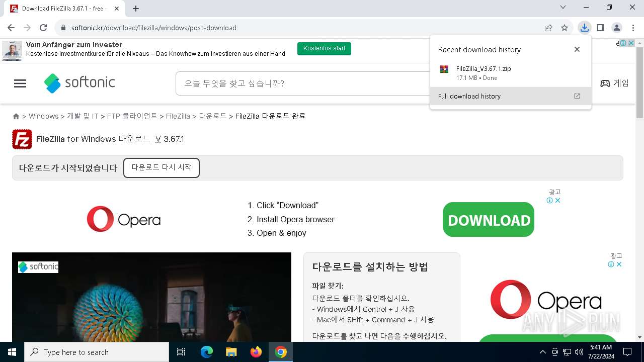Screen dimensions: 644x362
Task: Click the FileZilla app logo icon
Action: pos(22,139)
